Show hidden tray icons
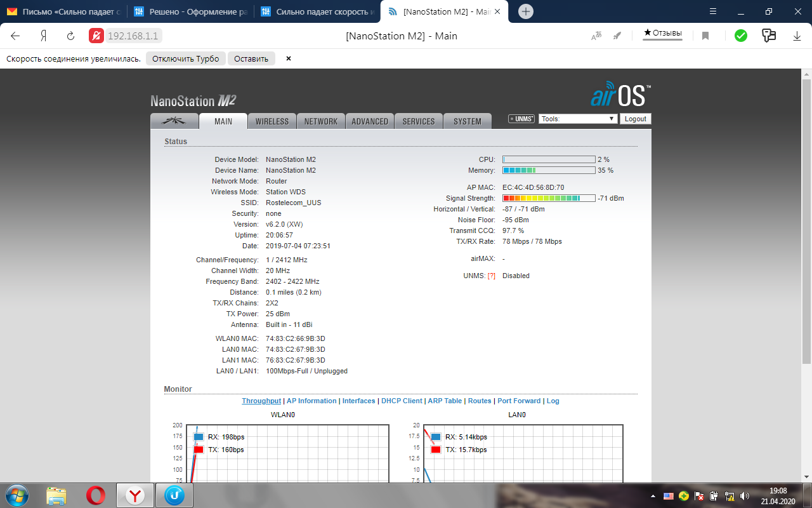The height and width of the screenshot is (508, 812). [653, 496]
